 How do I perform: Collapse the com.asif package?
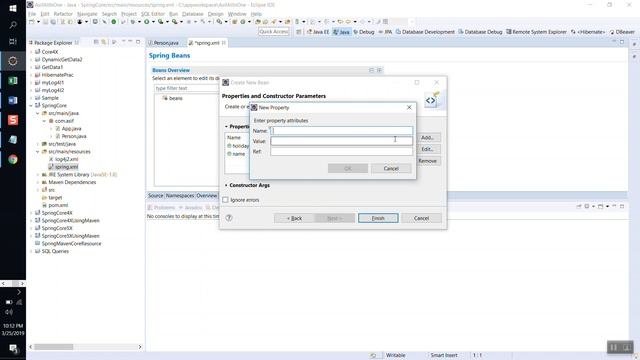44,121
